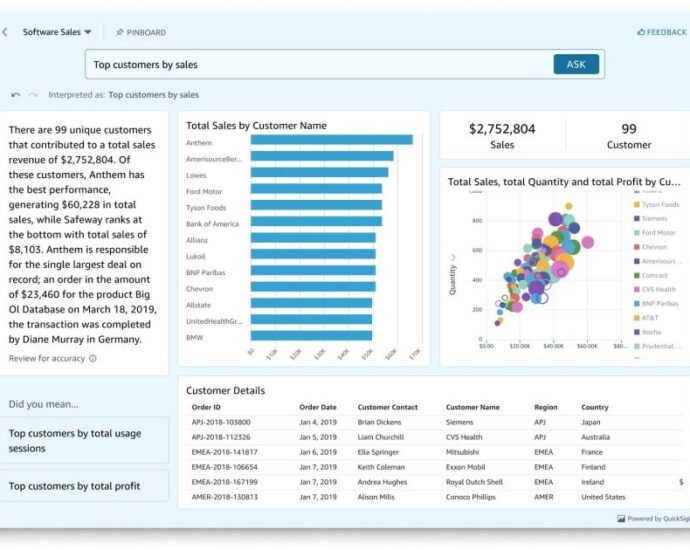The height and width of the screenshot is (550, 690).
Task: Click the Allianz label in the bar chart
Action: [x=197, y=240]
